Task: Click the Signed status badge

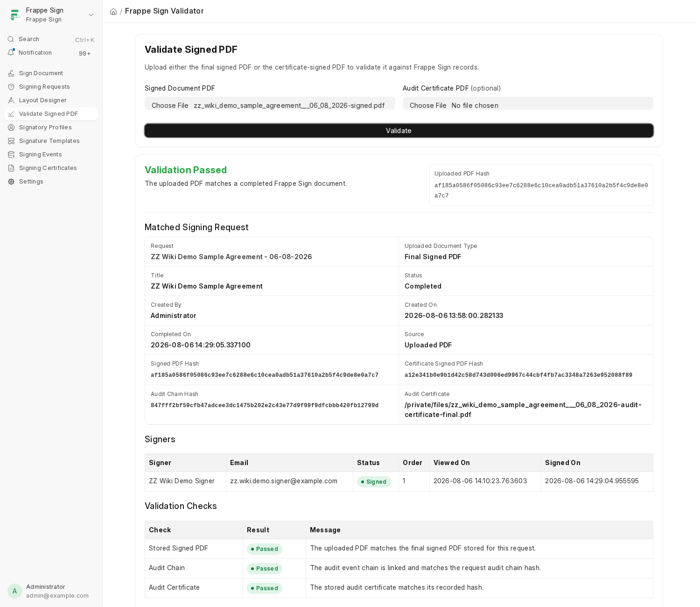Action: pos(374,482)
